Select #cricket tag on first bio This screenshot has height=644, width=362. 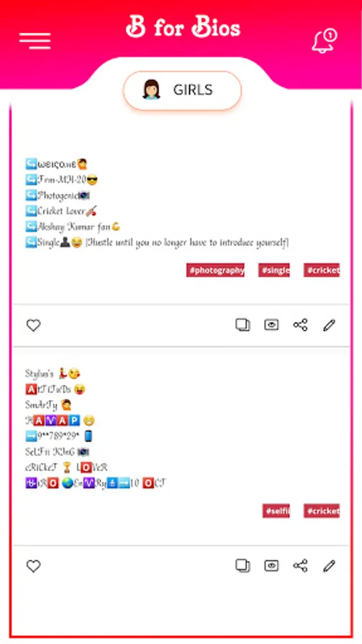click(x=322, y=270)
